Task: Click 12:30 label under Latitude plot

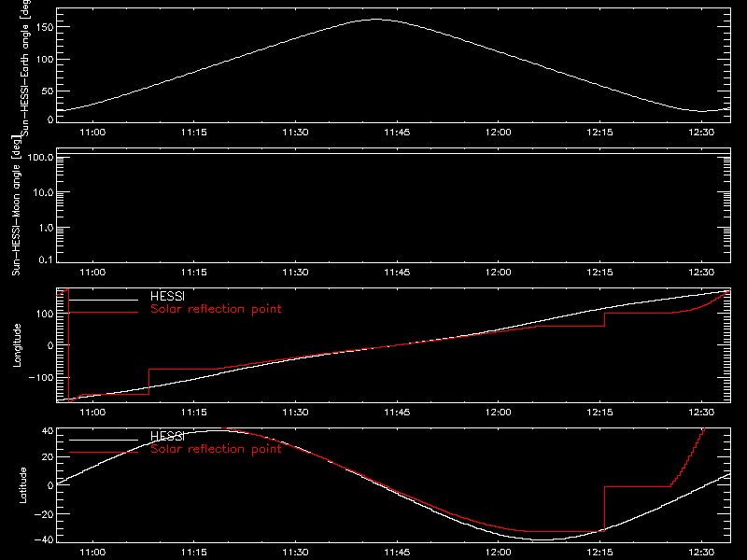Action: [701, 553]
